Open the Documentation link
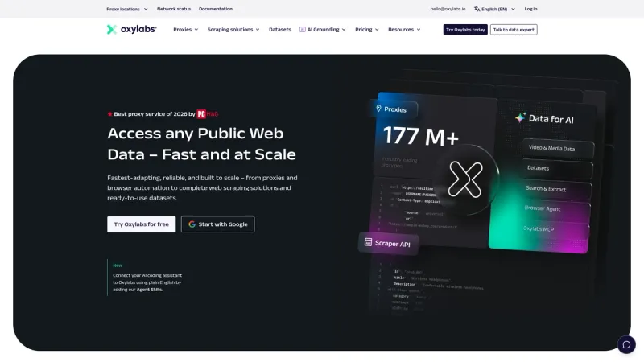The image size is (644, 362). (x=216, y=9)
